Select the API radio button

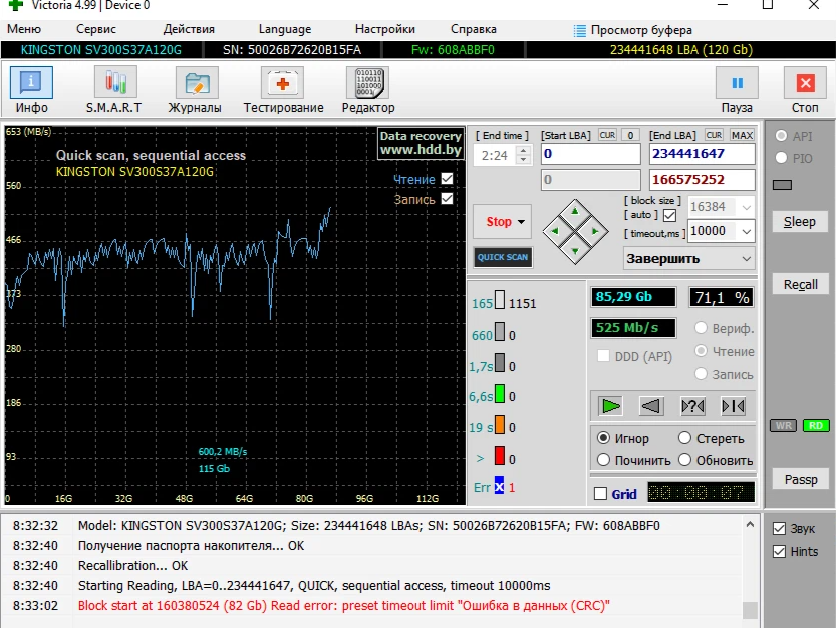781,136
